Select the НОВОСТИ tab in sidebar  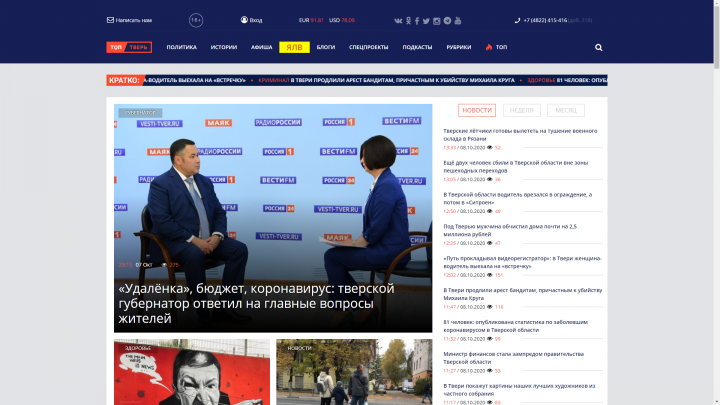[x=477, y=110]
